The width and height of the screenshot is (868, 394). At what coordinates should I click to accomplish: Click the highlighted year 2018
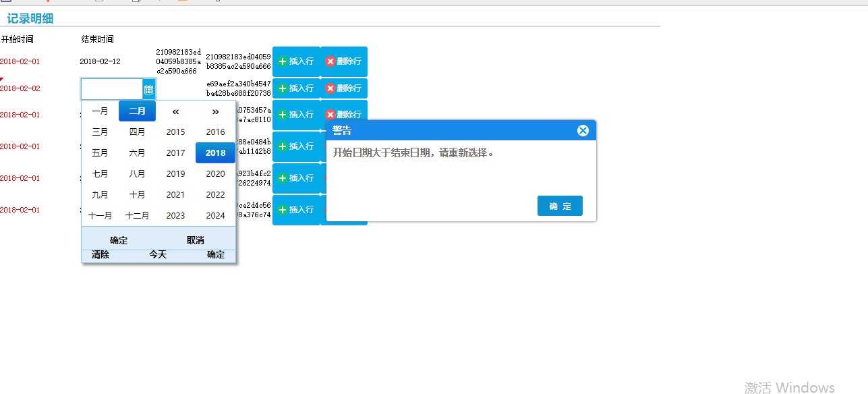215,153
